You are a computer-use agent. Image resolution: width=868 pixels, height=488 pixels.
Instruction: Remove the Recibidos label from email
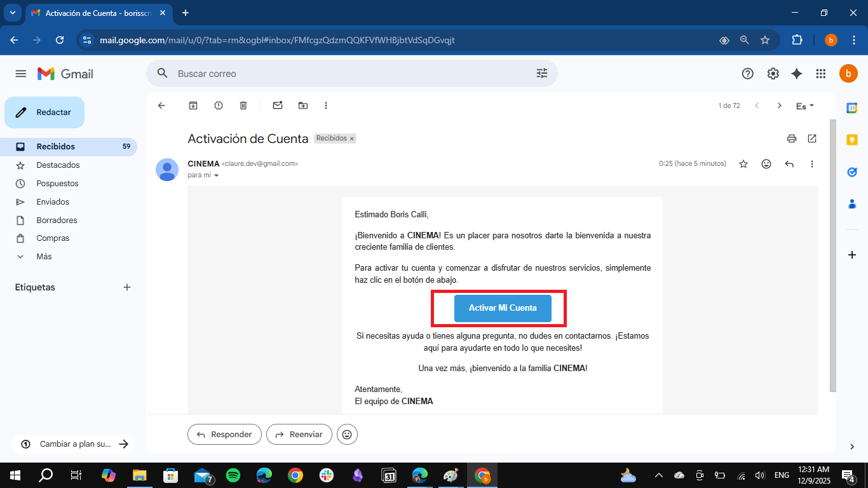tap(351, 139)
